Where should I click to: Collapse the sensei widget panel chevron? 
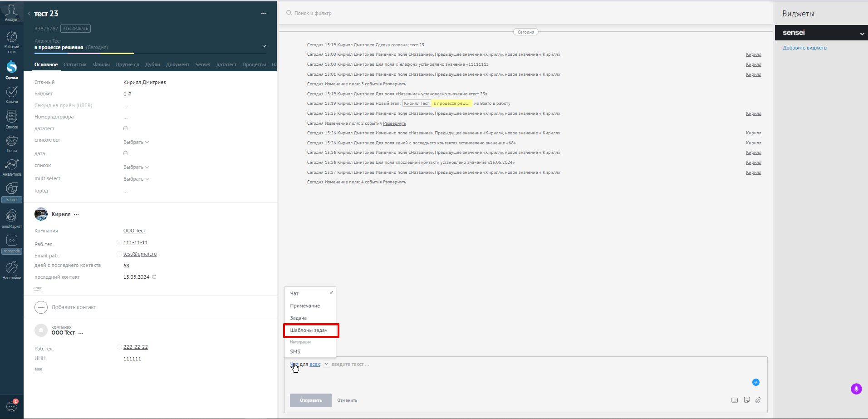862,34
